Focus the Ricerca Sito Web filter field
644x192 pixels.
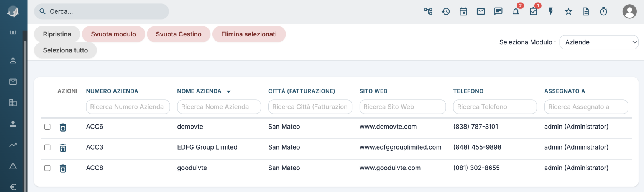(x=402, y=107)
